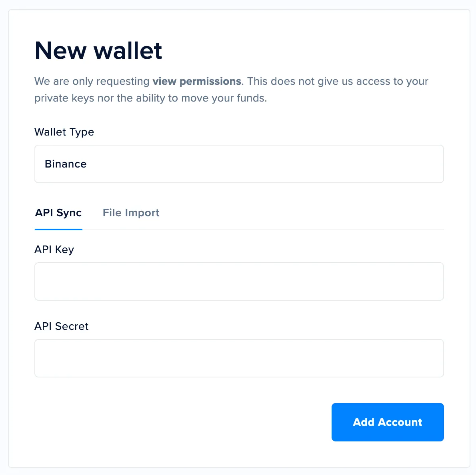Click the 'Wallet Type' field label
The image size is (476, 475).
pos(64,132)
